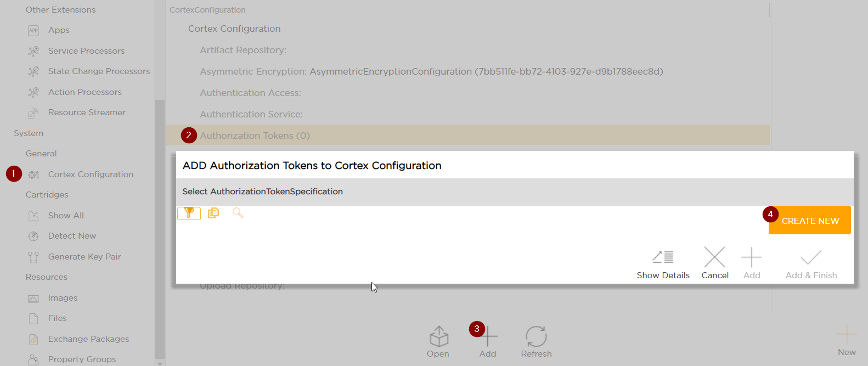
Task: Click Show Details in the dialog
Action: (663, 263)
